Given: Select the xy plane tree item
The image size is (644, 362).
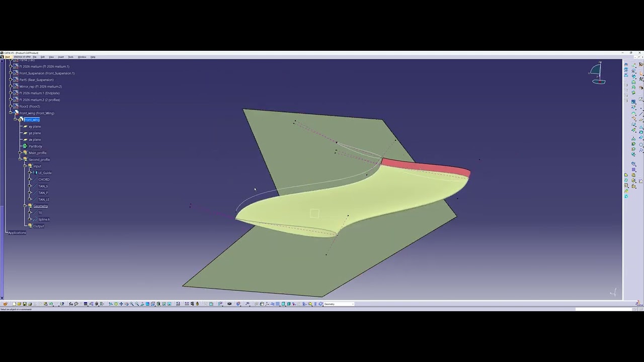Looking at the screenshot, I should [x=35, y=126].
